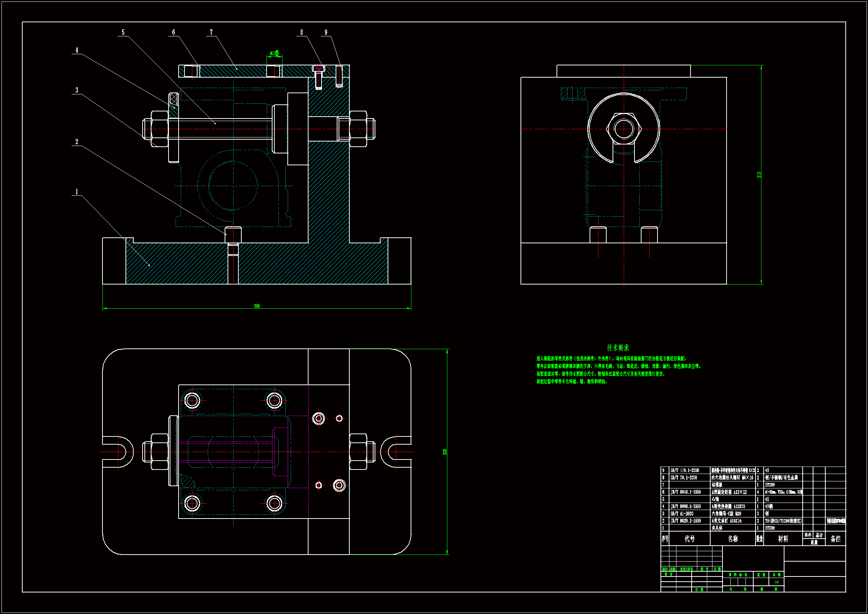Click JB/T 8029.2-1999 code cell
This screenshot has width=868, height=614.
pyautogui.click(x=685, y=520)
